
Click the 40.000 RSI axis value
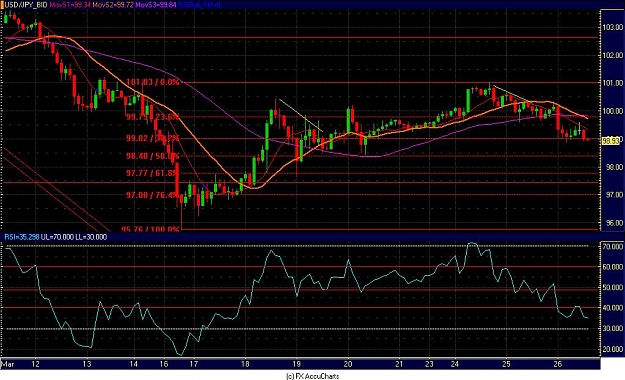click(613, 308)
